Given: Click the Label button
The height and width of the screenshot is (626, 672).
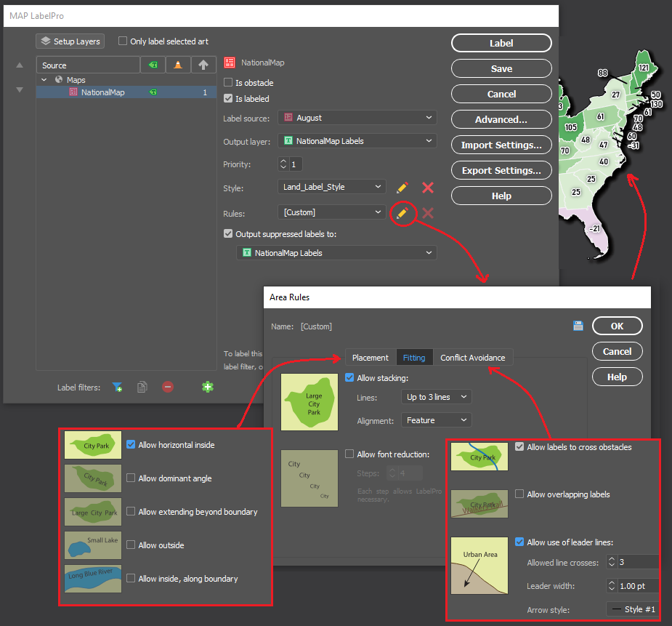Looking at the screenshot, I should pos(501,43).
